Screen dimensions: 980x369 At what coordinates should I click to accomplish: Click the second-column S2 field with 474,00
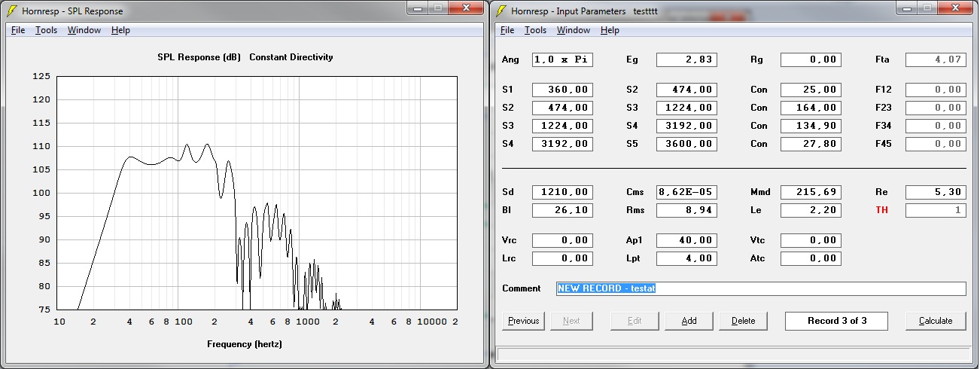coord(686,90)
